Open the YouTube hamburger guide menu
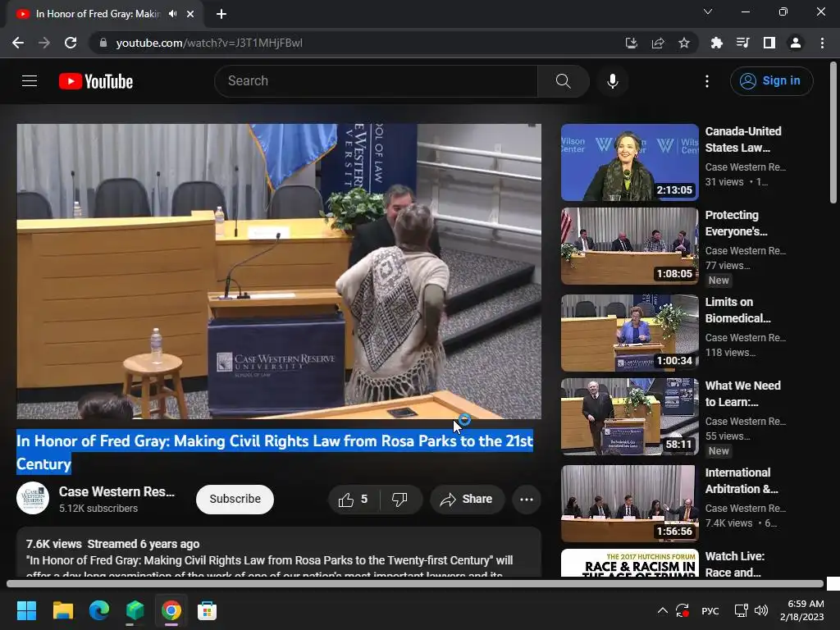The height and width of the screenshot is (630, 840). click(30, 81)
